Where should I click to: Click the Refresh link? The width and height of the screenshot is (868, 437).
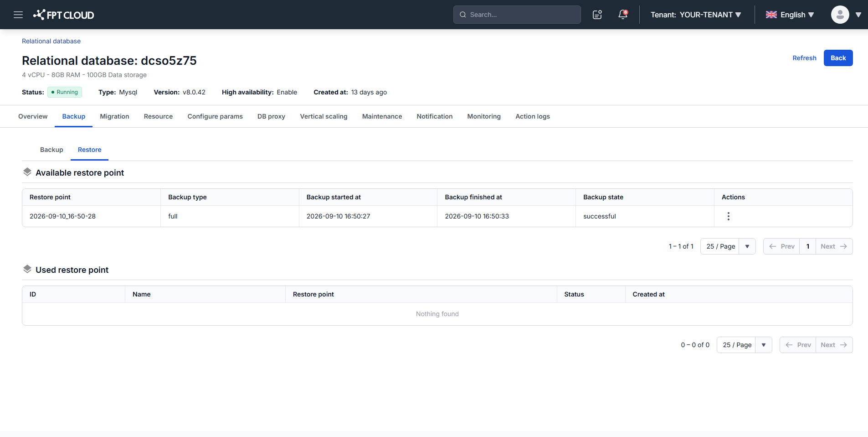[804, 58]
